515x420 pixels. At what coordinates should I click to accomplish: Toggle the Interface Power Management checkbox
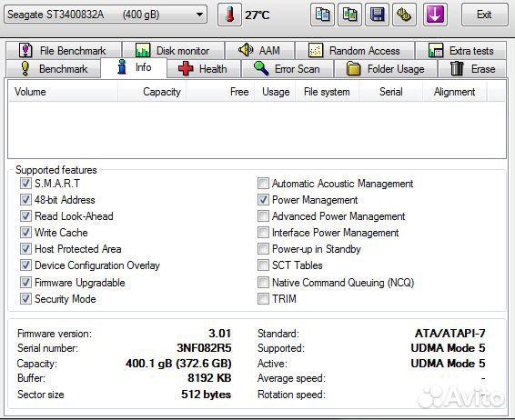click(x=263, y=233)
